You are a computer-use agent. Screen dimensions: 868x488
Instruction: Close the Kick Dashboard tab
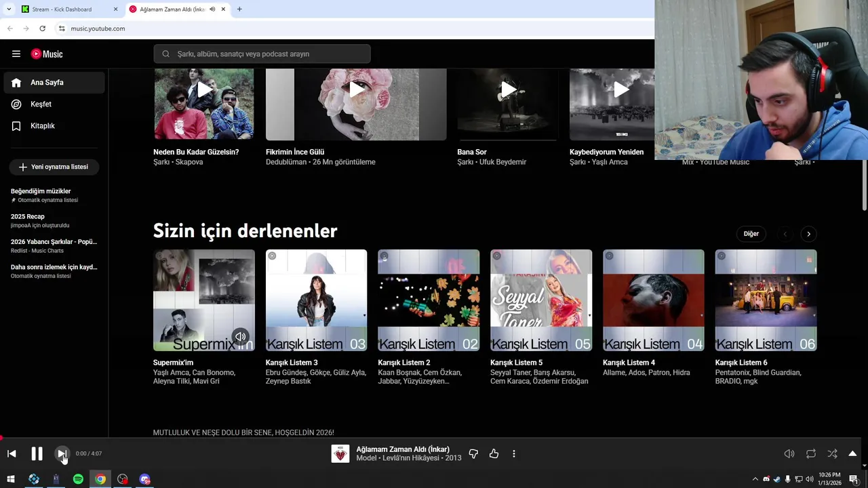(x=115, y=9)
